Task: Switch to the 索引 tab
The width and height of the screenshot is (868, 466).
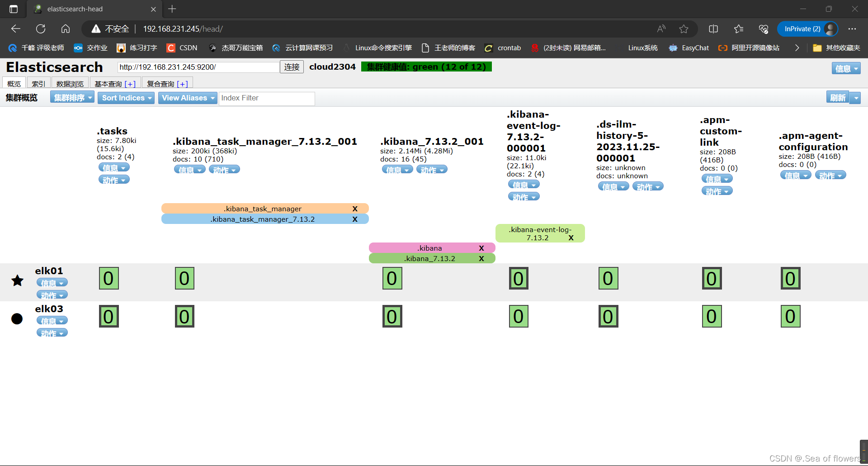Action: click(38, 84)
